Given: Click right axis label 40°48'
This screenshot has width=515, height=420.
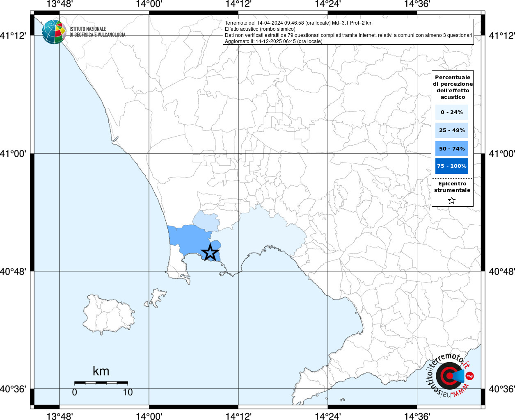Looking at the screenshot, I should tap(502, 271).
